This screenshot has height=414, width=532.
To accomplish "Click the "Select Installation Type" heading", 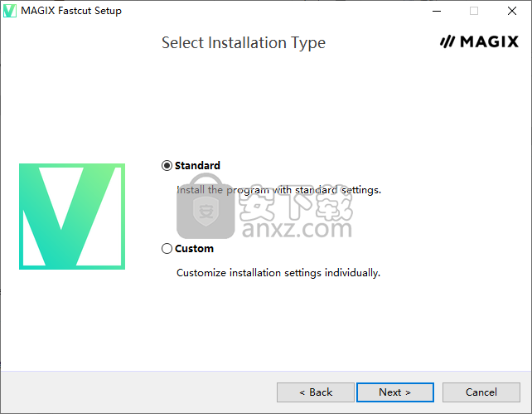I will 244,43.
